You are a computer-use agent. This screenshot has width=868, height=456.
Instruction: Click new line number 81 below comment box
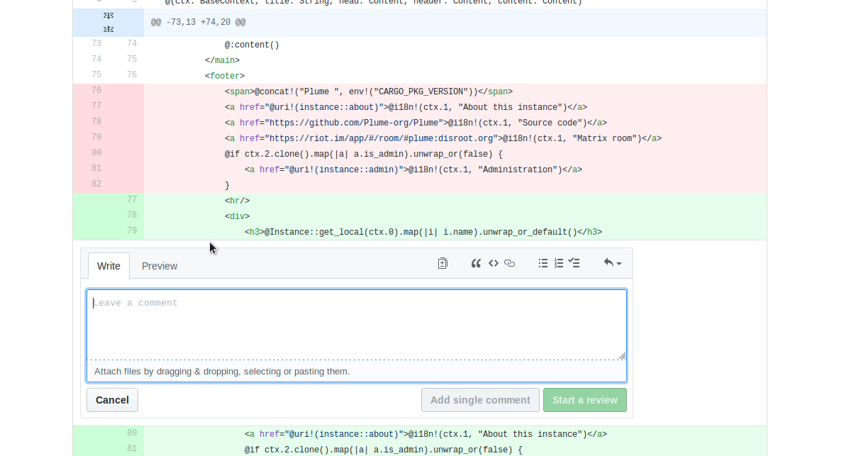pyautogui.click(x=132, y=449)
